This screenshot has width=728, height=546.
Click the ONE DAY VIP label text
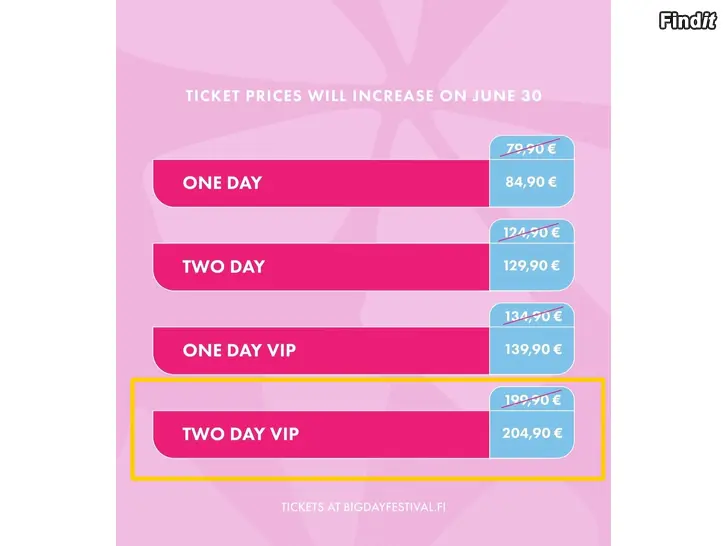point(239,350)
